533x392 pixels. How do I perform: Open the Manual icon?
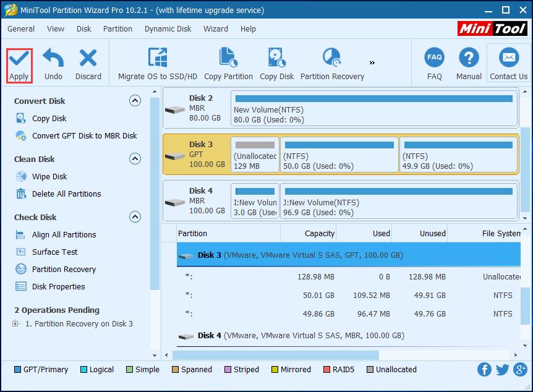coord(469,59)
